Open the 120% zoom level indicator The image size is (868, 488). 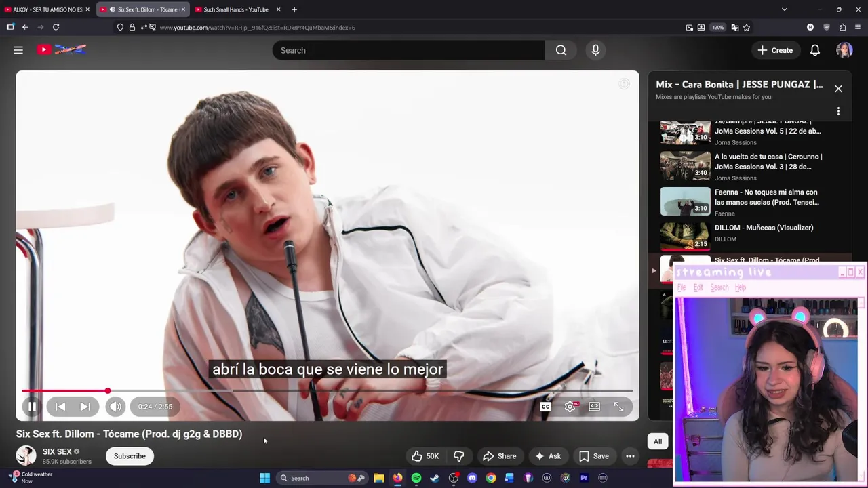point(718,27)
